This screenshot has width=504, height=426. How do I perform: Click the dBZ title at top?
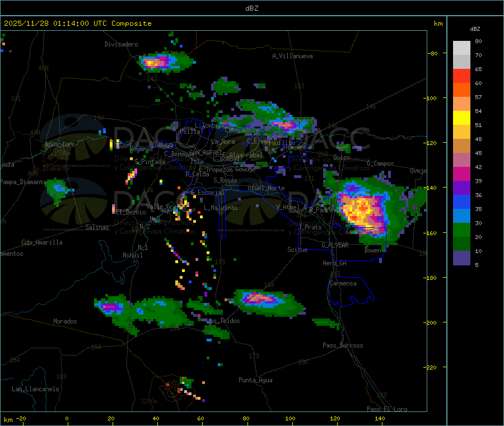click(251, 8)
